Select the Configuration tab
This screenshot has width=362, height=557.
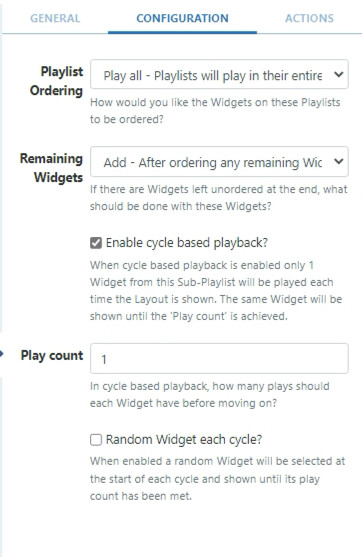click(182, 18)
